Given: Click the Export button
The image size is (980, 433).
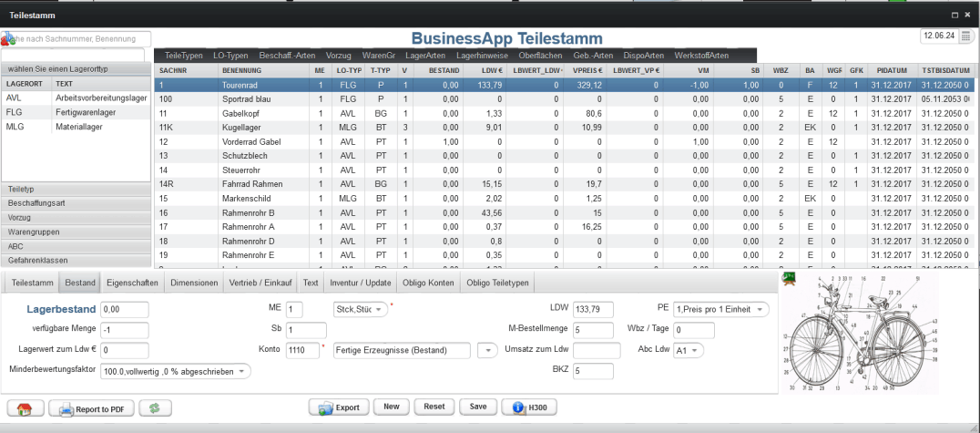Looking at the screenshot, I should click(339, 407).
